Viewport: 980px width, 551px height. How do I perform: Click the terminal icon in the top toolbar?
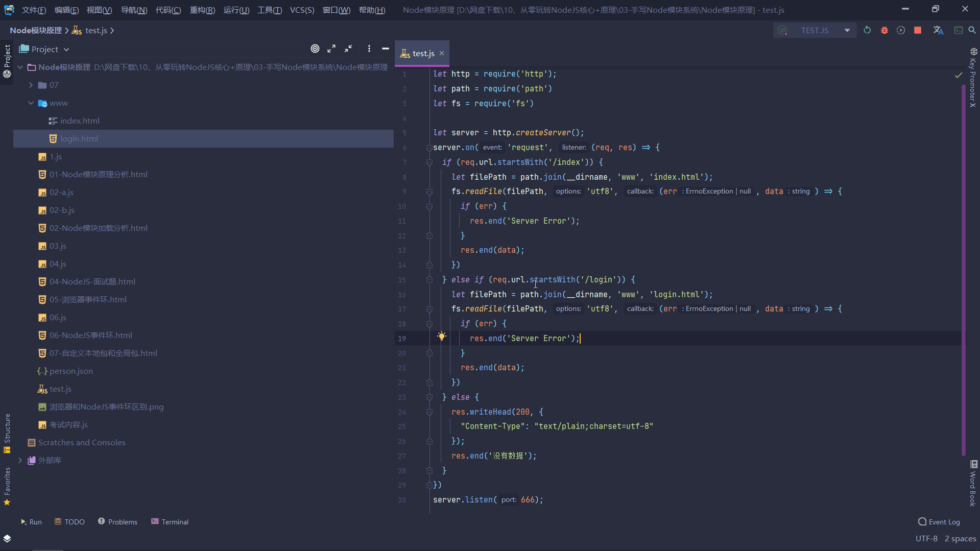tap(959, 30)
